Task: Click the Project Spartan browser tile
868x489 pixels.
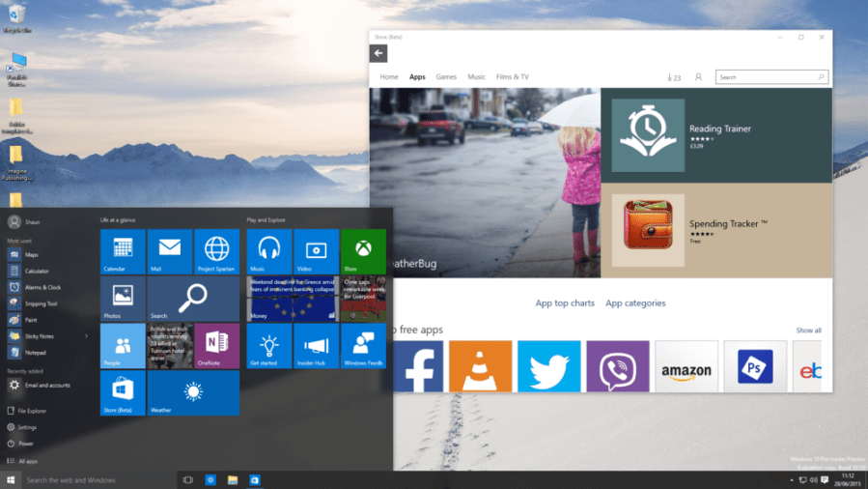Action: click(216, 251)
